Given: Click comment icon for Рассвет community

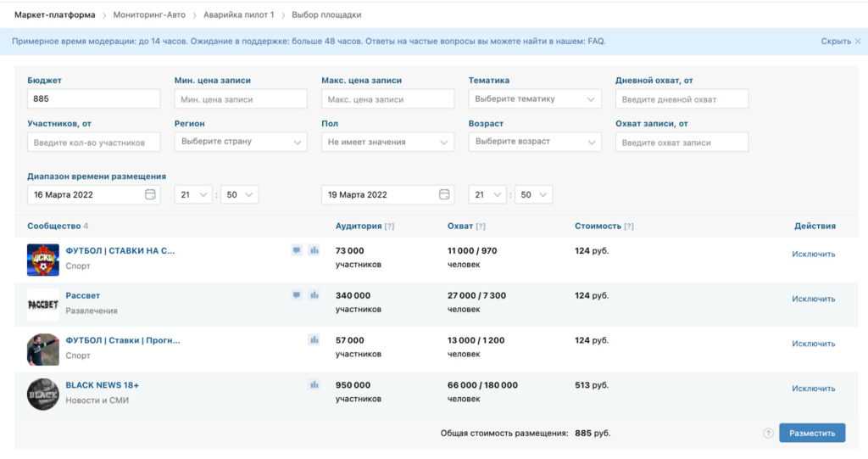Looking at the screenshot, I should 297,295.
